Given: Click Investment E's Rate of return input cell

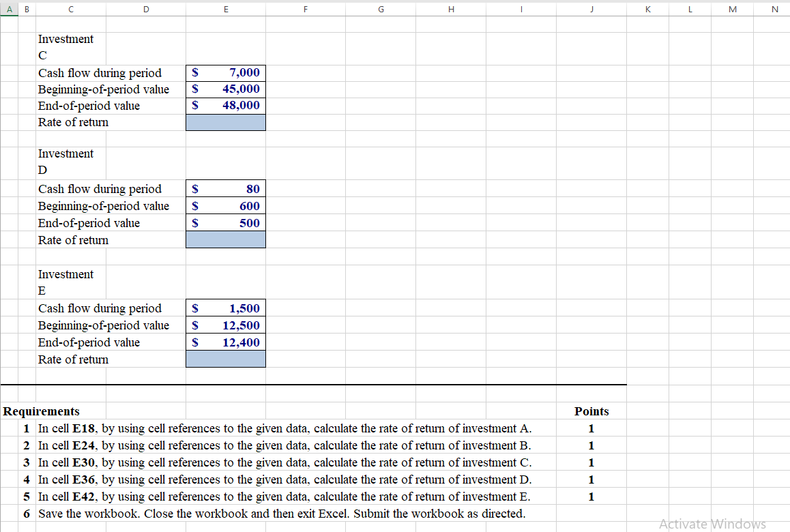Looking at the screenshot, I should click(x=225, y=359).
